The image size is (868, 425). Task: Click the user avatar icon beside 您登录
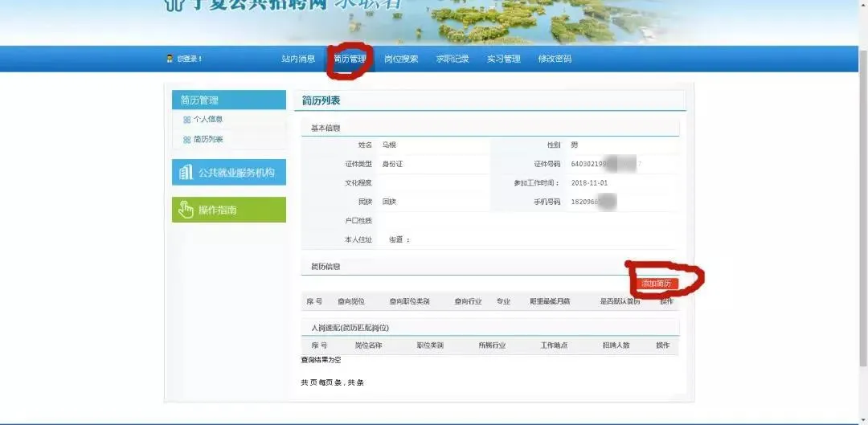click(x=170, y=59)
